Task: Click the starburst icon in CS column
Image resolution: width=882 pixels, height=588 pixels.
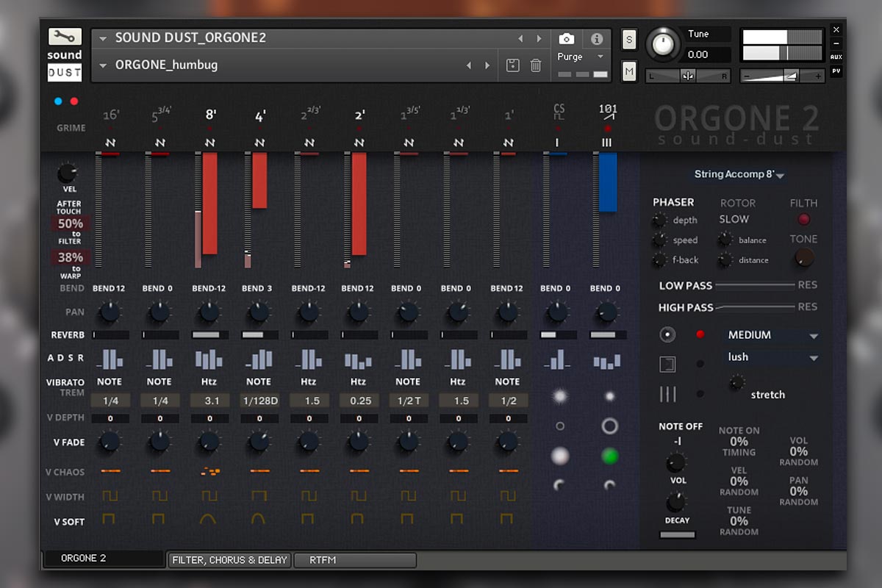Action: pos(560,396)
